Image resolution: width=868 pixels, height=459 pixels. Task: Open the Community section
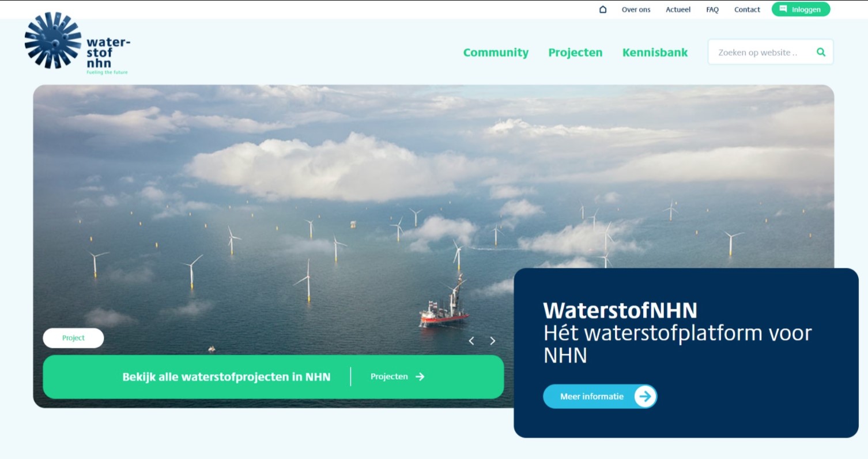tap(496, 52)
